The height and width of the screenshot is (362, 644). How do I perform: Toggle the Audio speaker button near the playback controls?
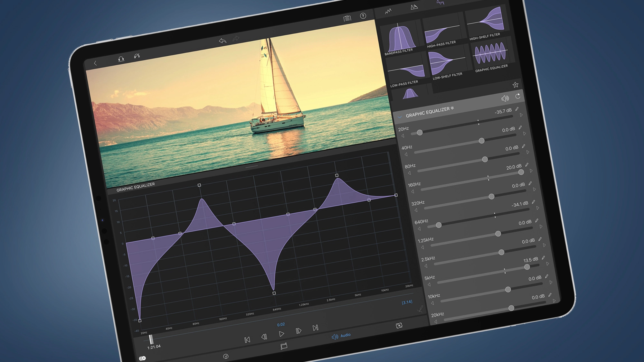(x=341, y=336)
